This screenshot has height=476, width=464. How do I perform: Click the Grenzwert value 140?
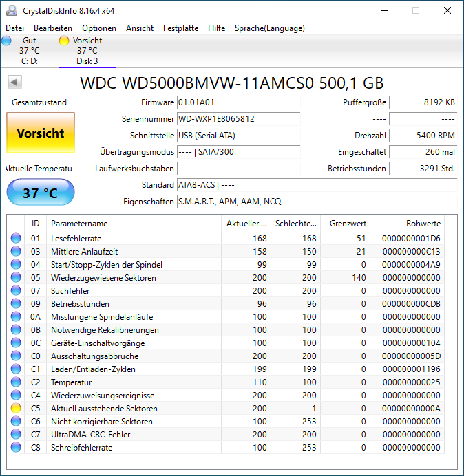pyautogui.click(x=359, y=278)
